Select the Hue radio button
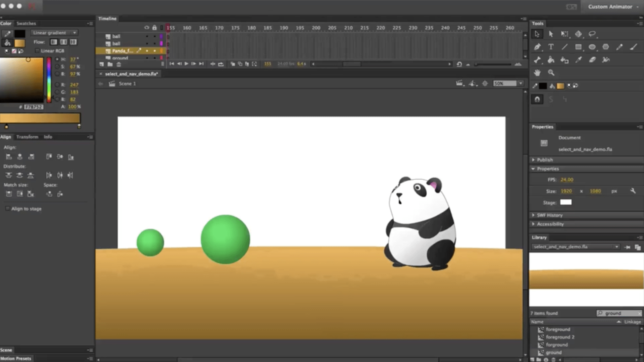This screenshot has height=362, width=644. pos(57,59)
